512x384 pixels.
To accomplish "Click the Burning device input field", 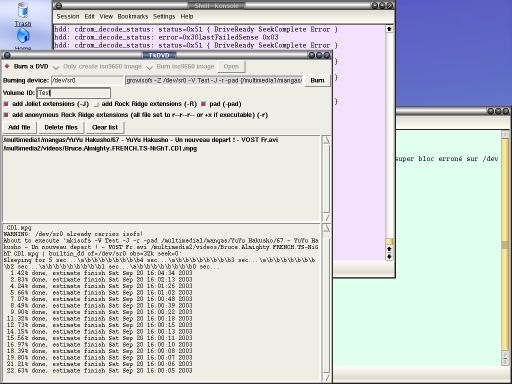I will point(87,80).
